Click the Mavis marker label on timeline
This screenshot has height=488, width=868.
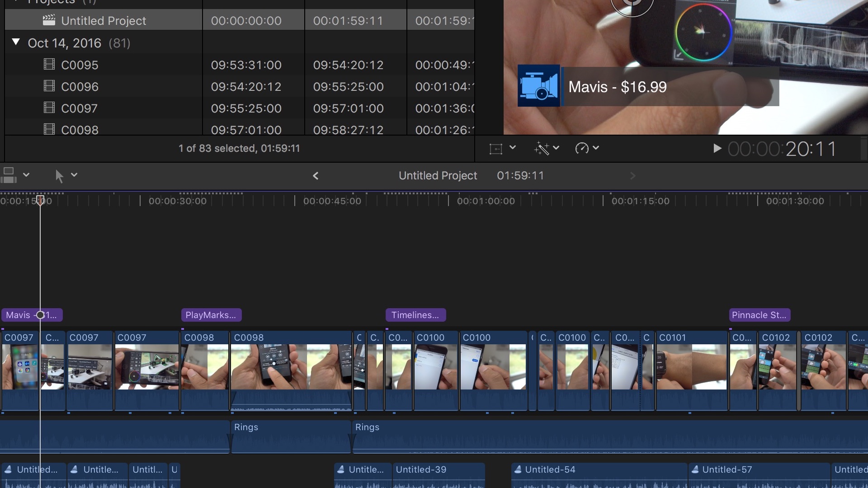point(31,314)
